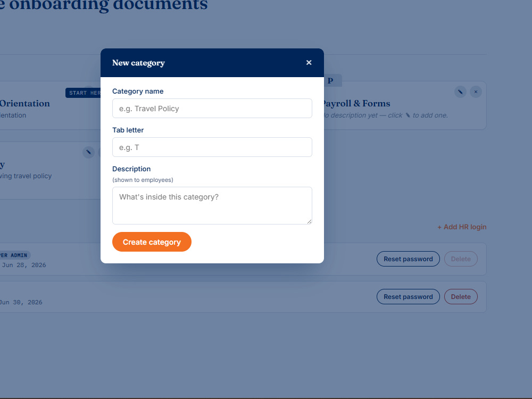Open the pencil edit icon on the travel policy card
This screenshot has height=399, width=532.
(x=88, y=152)
